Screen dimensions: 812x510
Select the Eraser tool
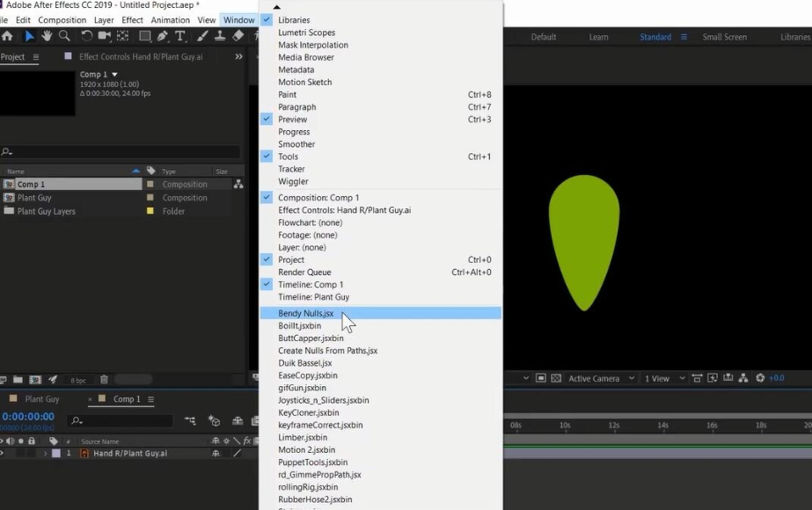[x=238, y=36]
